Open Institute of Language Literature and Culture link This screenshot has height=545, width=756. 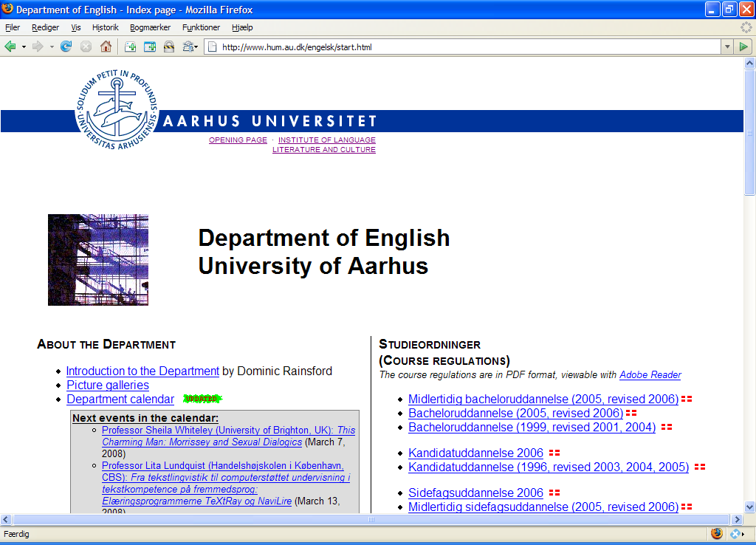(x=324, y=145)
